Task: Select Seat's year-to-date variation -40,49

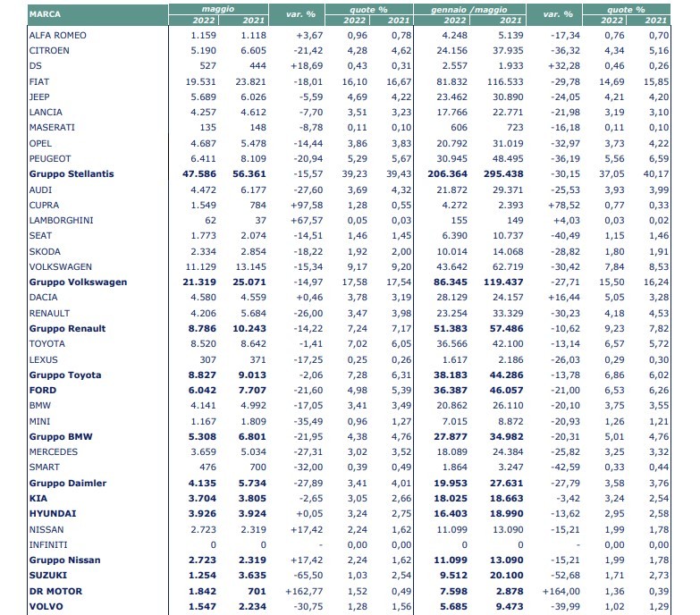Action: (x=565, y=235)
